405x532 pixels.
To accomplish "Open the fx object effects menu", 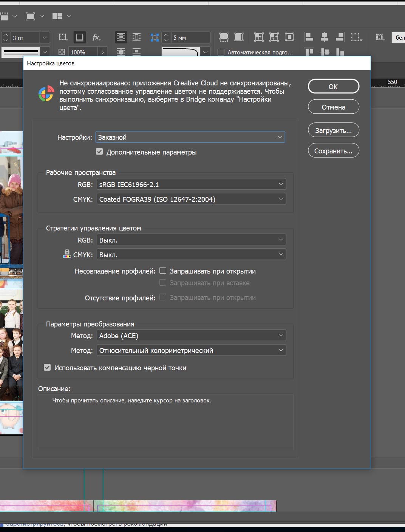I will (x=96, y=37).
